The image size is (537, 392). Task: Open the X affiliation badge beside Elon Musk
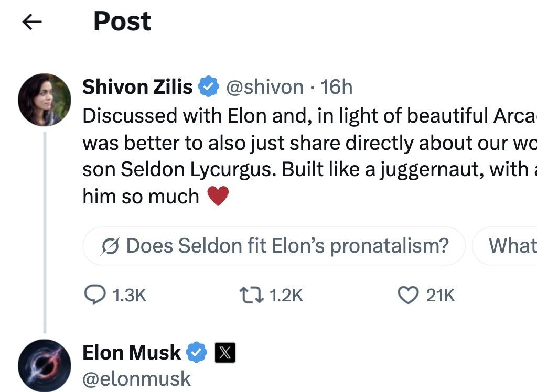(x=225, y=354)
